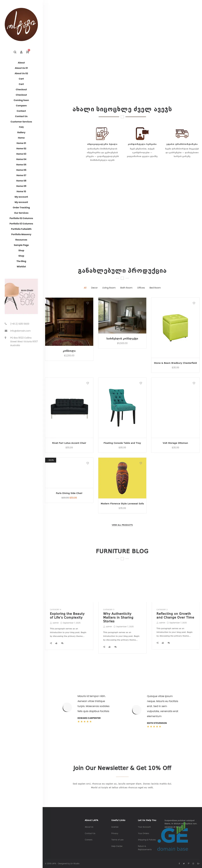Screen dimensions: 202x868
Task: Open the Privacy link in footer
Action: [115, 833]
